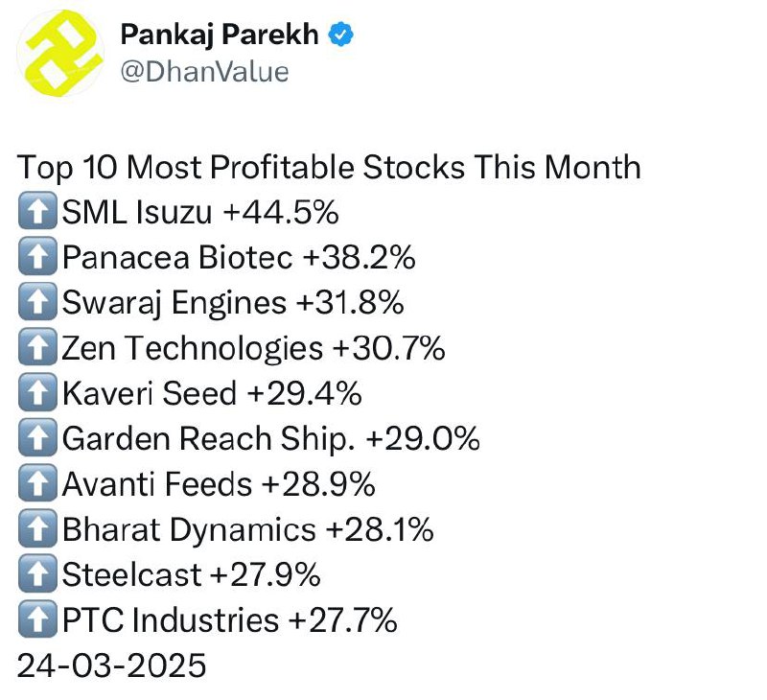Screen dimensions: 767x700
Task: Click the up arrow beside Panacea Biotec
Action: click(37, 256)
